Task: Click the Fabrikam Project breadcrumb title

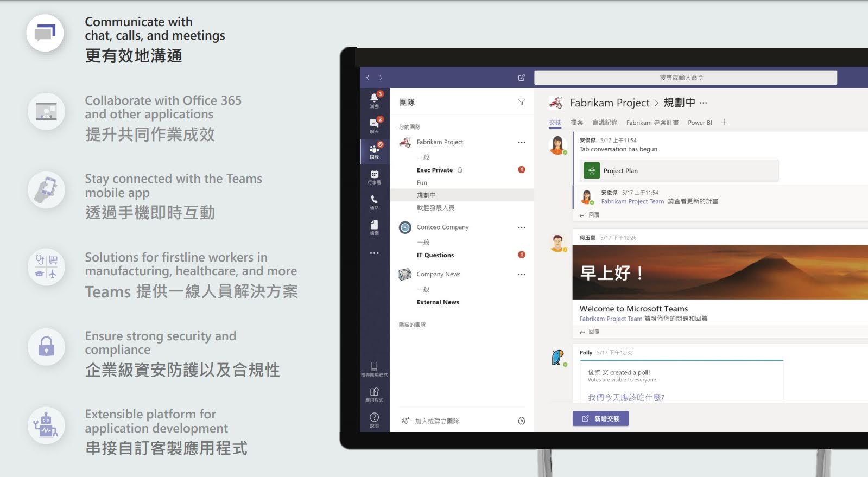Action: (609, 103)
